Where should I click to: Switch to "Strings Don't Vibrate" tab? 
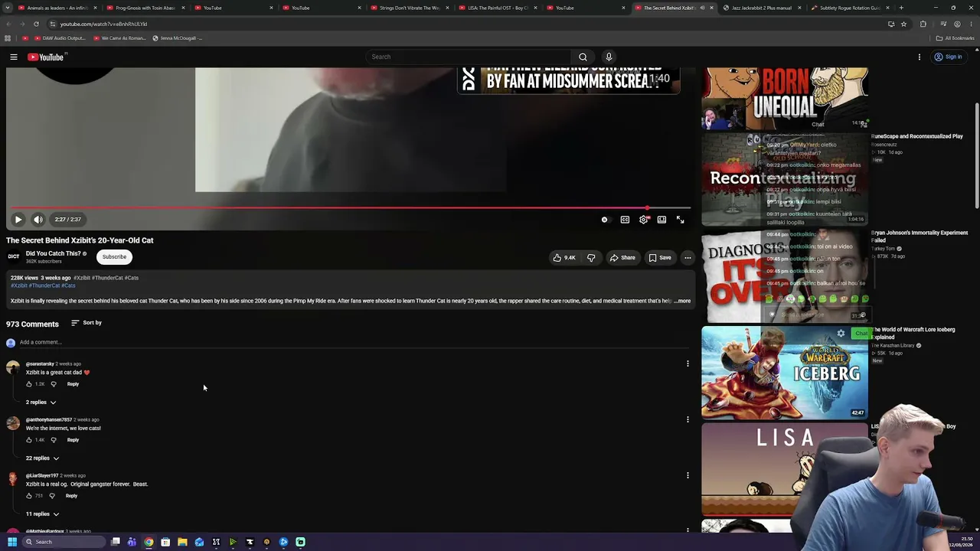click(409, 8)
